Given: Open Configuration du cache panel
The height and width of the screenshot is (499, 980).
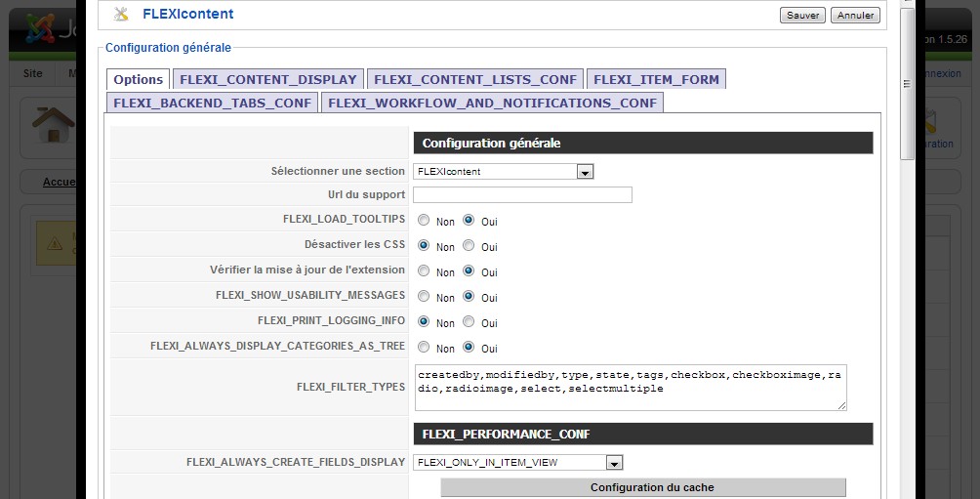Looking at the screenshot, I should (x=643, y=487).
